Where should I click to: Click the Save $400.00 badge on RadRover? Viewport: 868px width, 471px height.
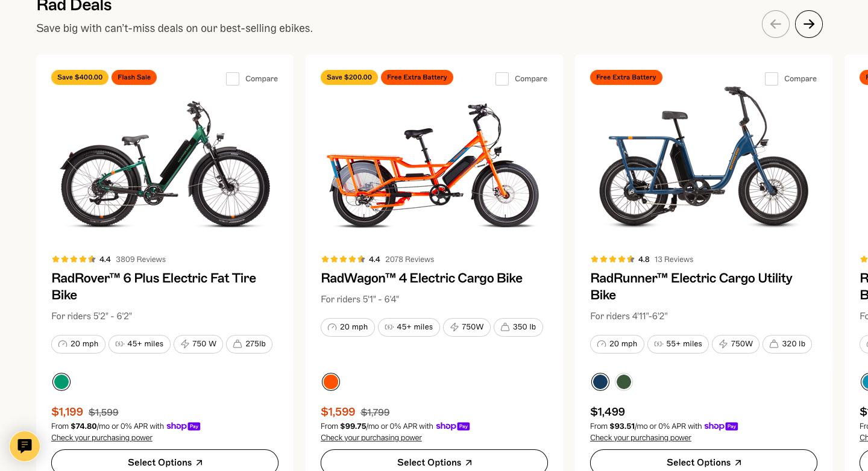(80, 77)
